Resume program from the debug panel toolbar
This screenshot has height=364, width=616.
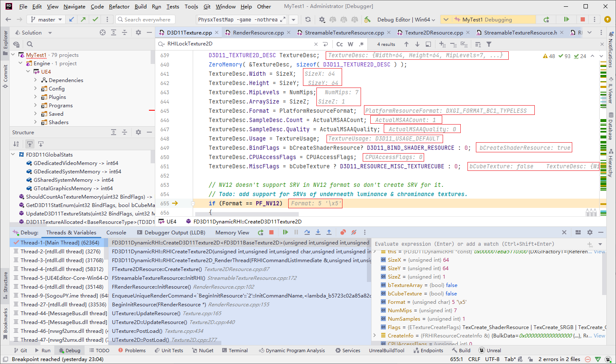click(x=285, y=232)
